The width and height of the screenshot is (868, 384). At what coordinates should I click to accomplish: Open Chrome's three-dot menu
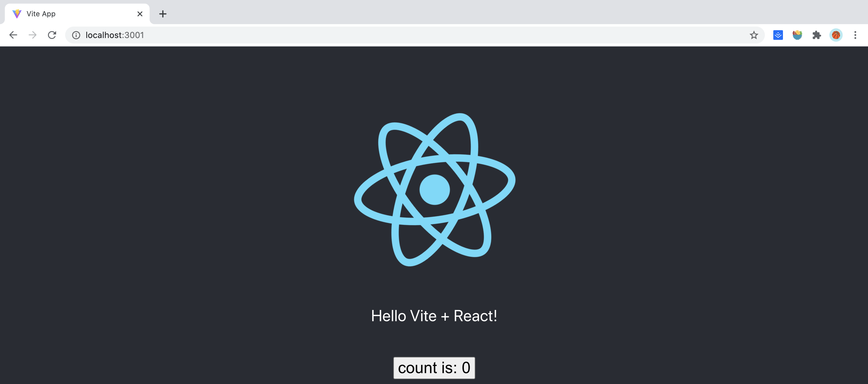[x=855, y=35]
